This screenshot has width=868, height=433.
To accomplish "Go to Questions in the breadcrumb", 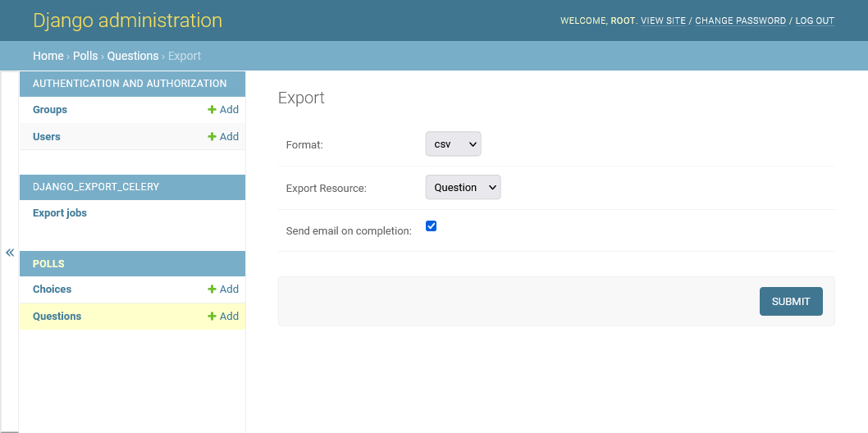I will 133,56.
